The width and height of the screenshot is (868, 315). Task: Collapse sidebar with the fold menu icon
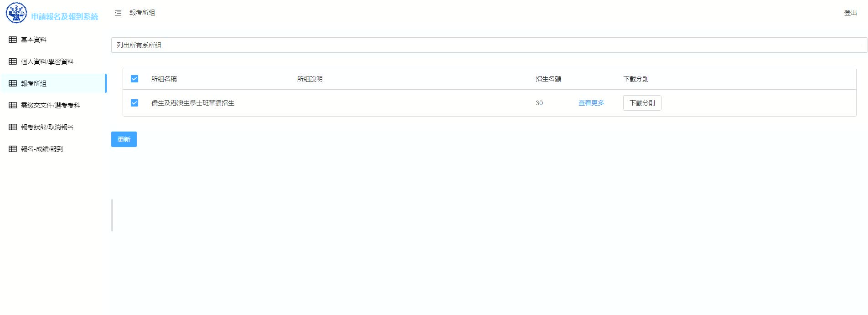pos(118,13)
